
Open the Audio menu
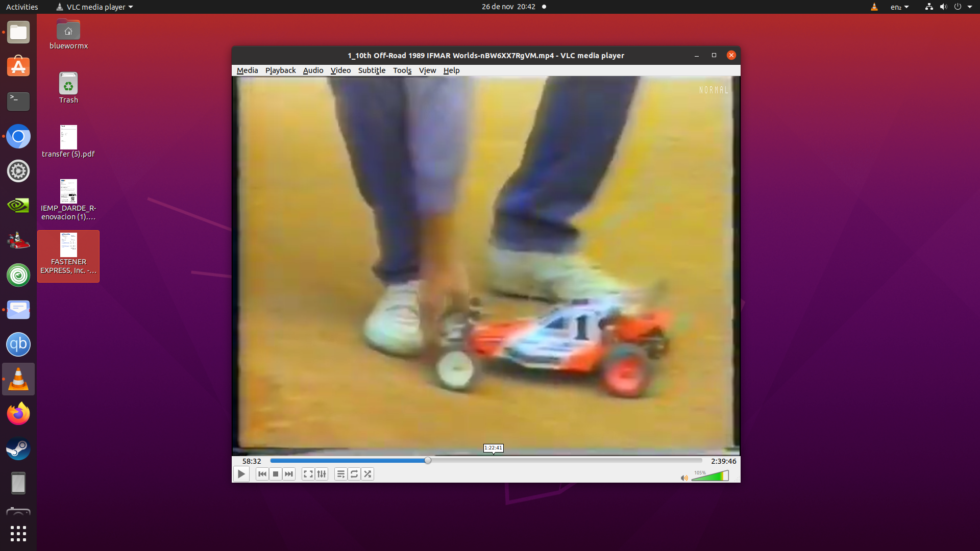tap(313, 70)
